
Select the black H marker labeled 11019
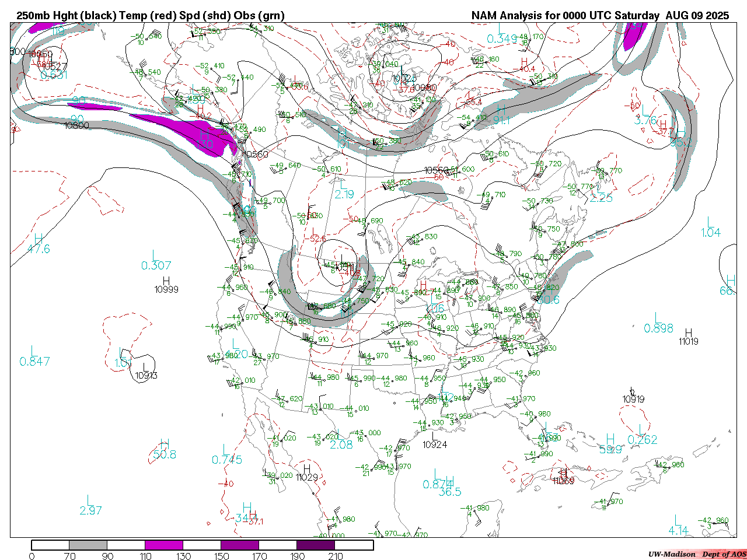[689, 332]
